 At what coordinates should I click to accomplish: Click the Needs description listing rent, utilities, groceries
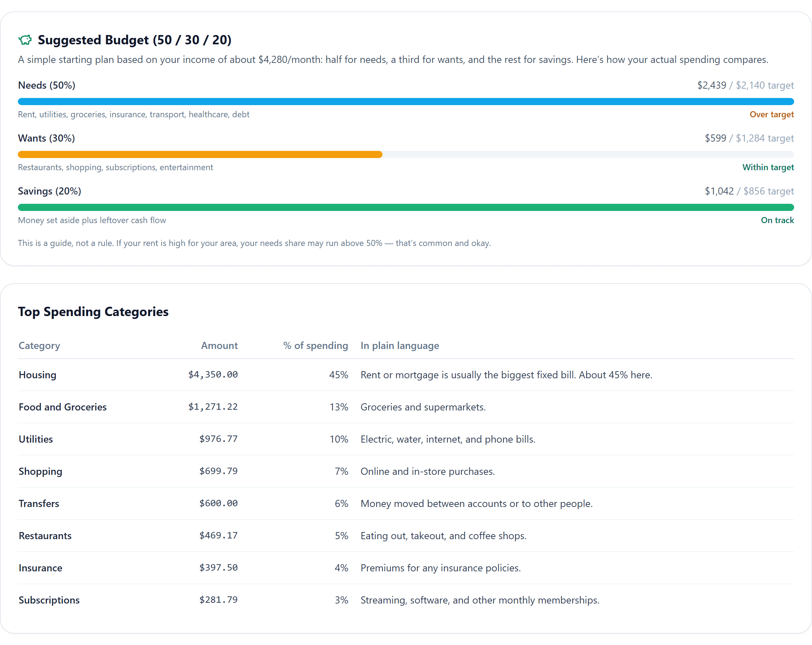tap(134, 114)
